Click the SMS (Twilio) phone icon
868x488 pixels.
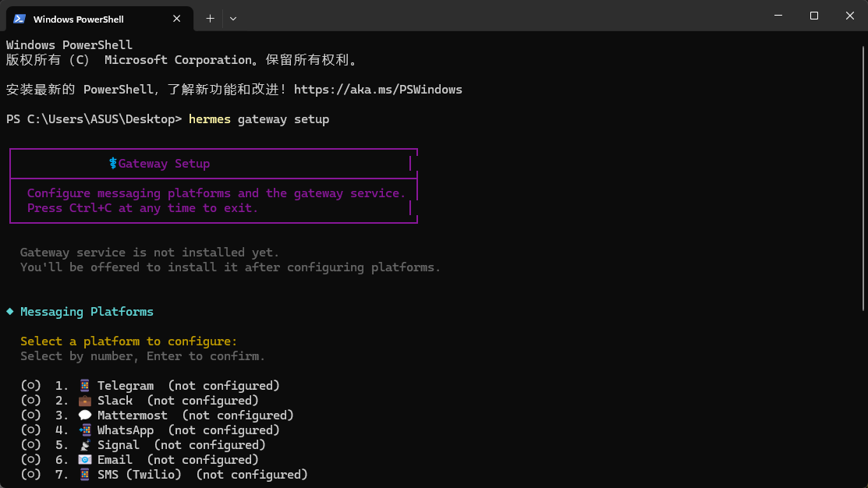85,475
